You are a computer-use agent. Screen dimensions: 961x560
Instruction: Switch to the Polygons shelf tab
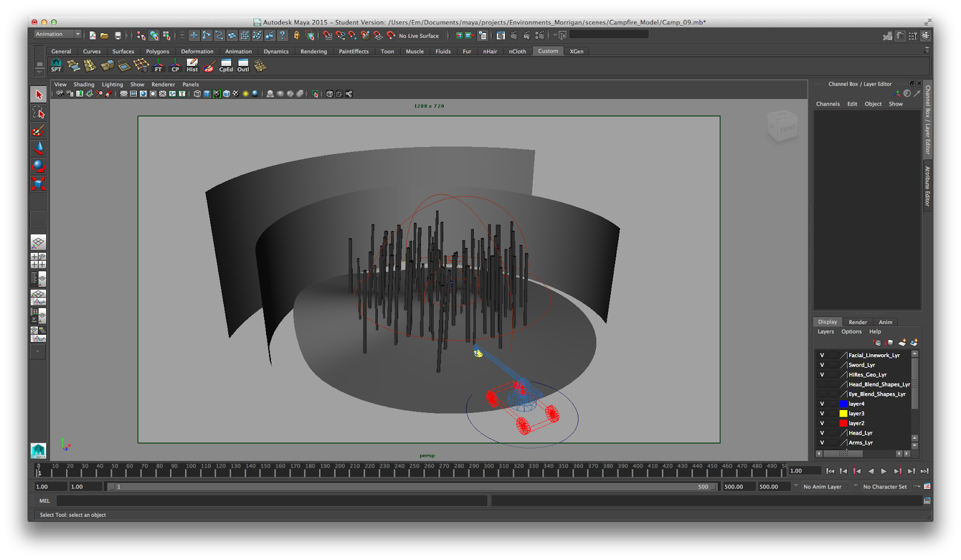(x=157, y=52)
